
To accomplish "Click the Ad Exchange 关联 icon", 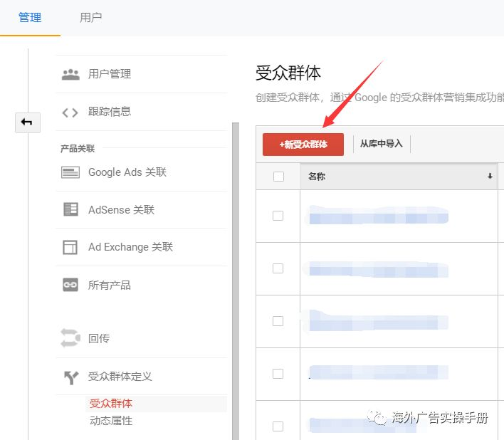I will (70, 247).
